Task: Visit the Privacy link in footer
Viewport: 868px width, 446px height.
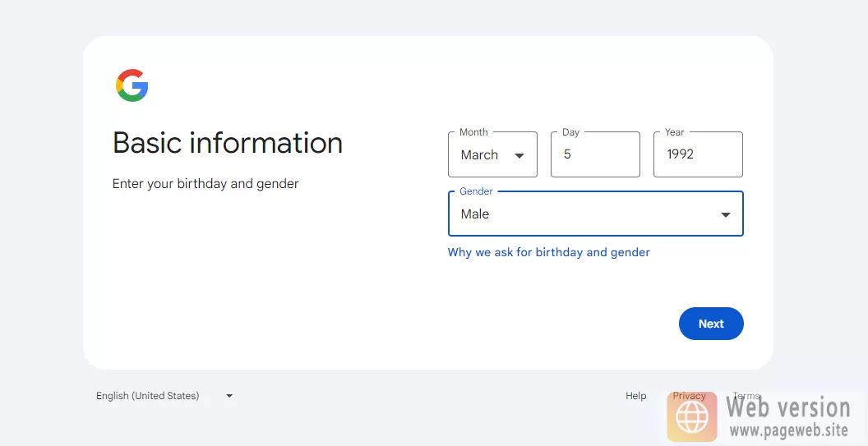Action: point(689,396)
